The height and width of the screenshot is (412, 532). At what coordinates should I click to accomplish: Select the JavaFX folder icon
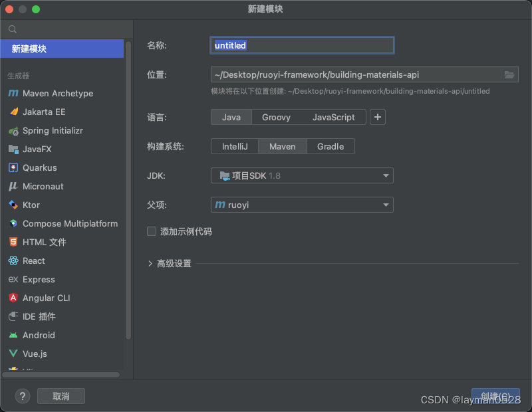(13, 150)
